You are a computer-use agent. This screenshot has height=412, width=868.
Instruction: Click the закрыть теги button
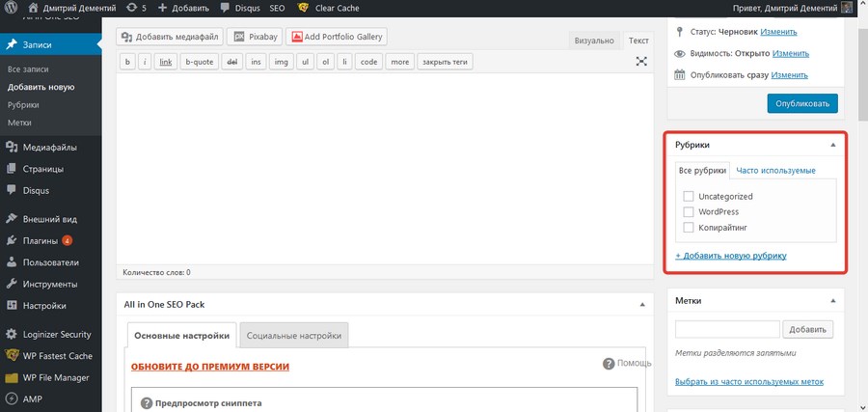[445, 62]
